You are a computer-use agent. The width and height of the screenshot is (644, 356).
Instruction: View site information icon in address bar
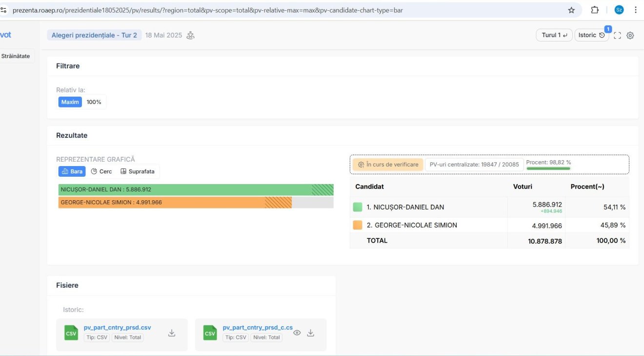click(4, 10)
